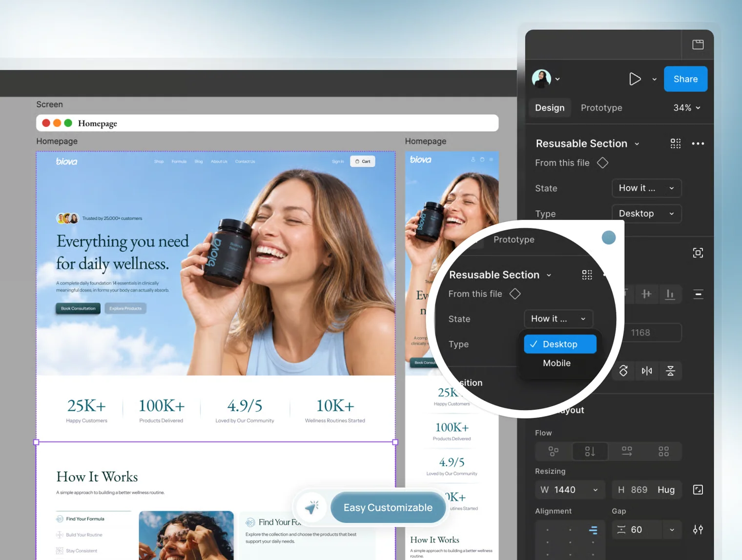Select the grid flow layout icon
The width and height of the screenshot is (742, 560).
pyautogui.click(x=663, y=451)
